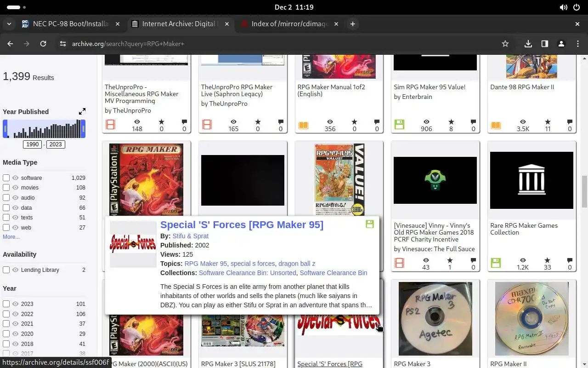Open Vinesauce Vinny video thumbnail
The height and width of the screenshot is (368, 588).
coord(435,180)
